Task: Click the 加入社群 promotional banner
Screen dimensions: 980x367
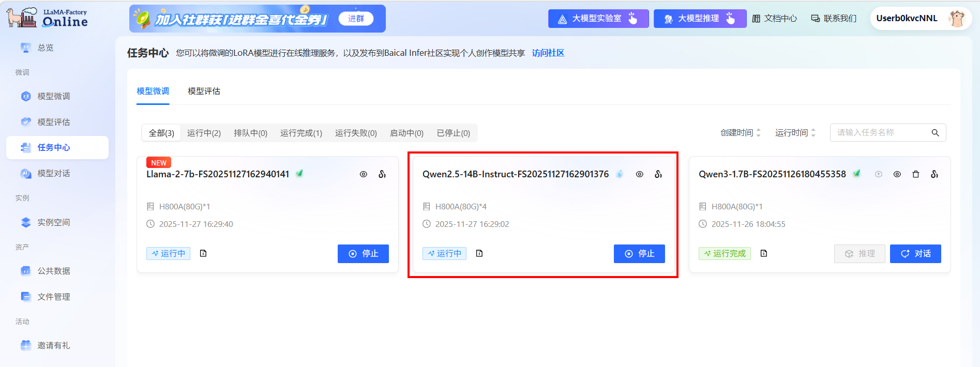Action: pyautogui.click(x=258, y=19)
